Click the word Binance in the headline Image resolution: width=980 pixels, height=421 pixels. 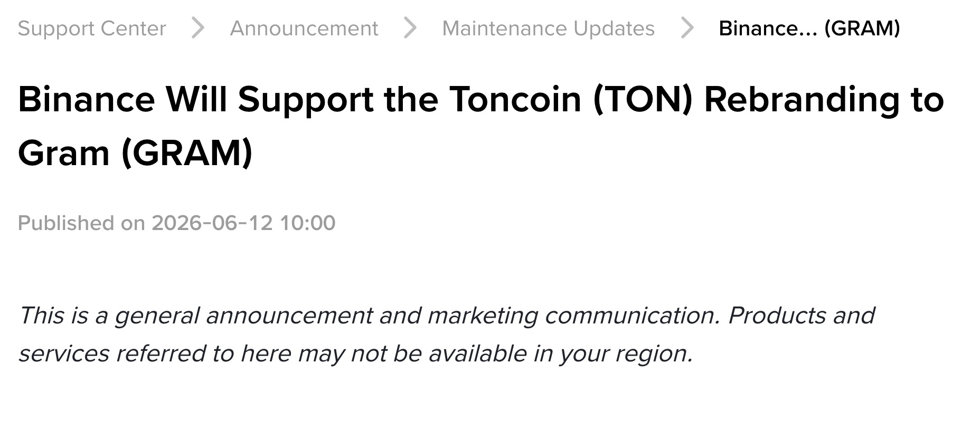pos(87,99)
